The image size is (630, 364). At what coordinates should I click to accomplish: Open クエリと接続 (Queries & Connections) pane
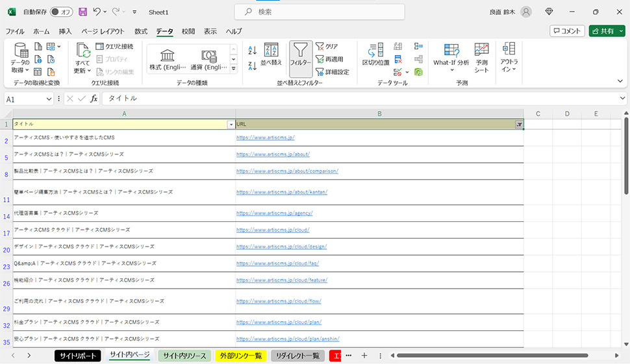pyautogui.click(x=114, y=47)
